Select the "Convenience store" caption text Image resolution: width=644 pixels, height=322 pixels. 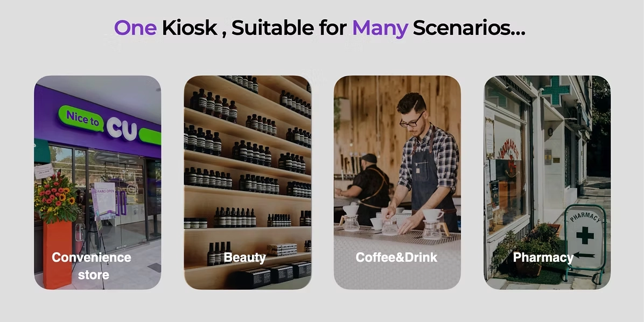pos(92,266)
